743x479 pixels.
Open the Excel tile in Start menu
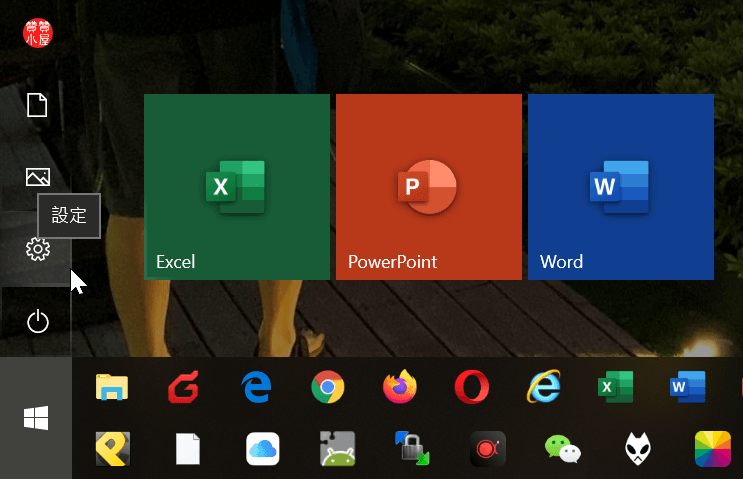[237, 187]
